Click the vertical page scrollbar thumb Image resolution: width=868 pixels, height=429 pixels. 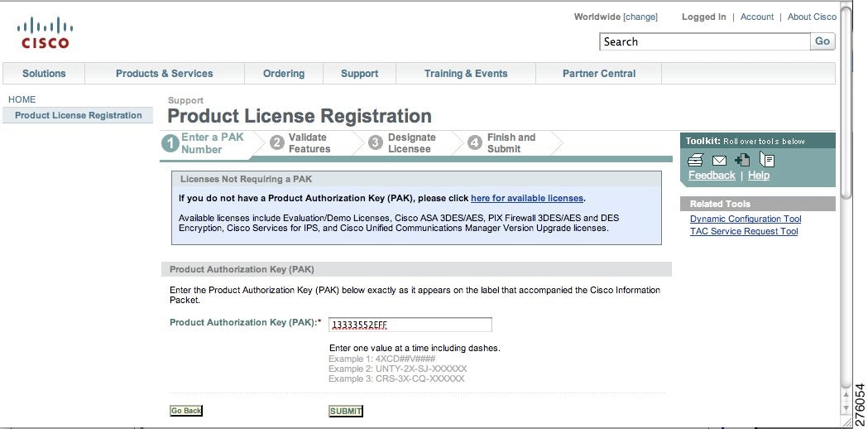846,103
